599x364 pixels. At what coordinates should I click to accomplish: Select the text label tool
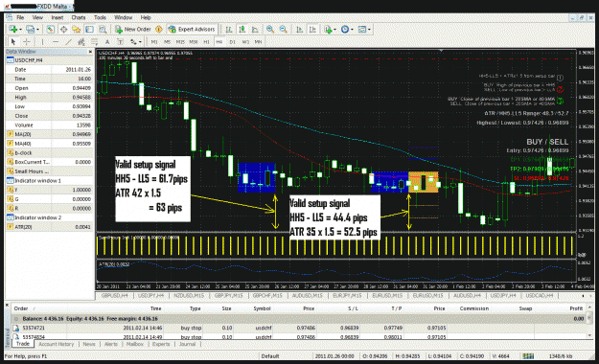click(120, 41)
